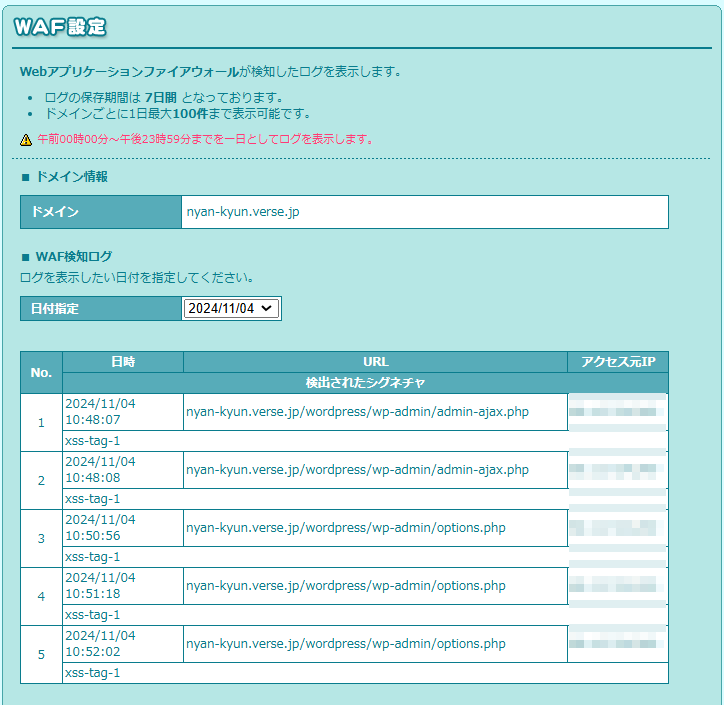Viewport: 724px width, 705px height.
Task: Click the 検出されたシグネチャ header row
Action: (x=365, y=383)
